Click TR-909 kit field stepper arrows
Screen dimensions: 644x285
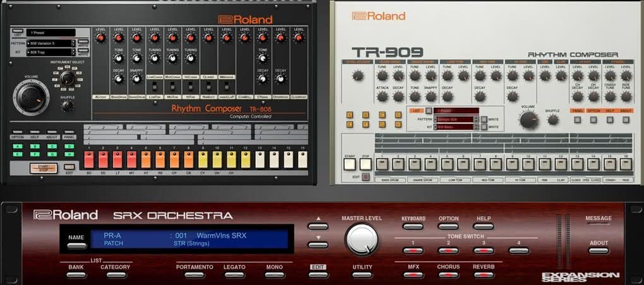click(477, 127)
